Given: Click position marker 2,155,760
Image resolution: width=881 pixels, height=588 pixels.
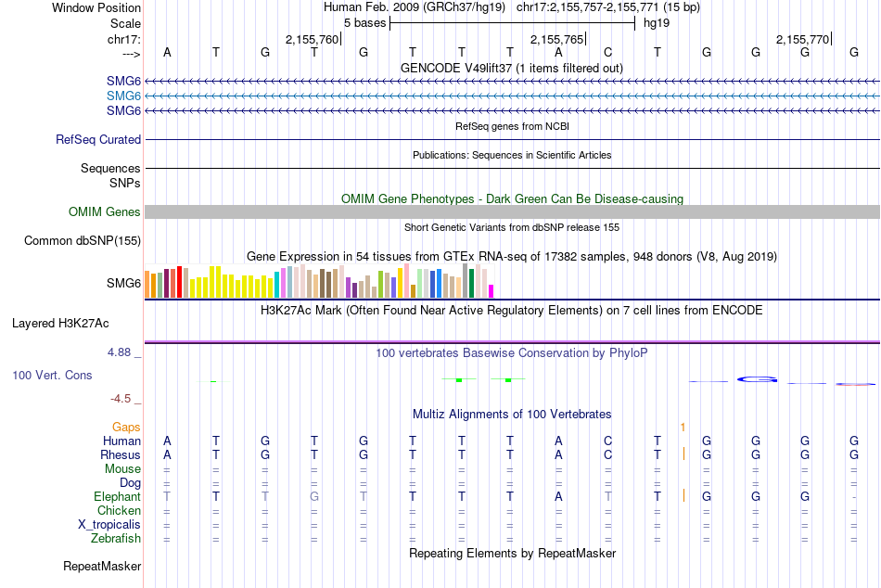Looking at the screenshot, I should point(312,39).
